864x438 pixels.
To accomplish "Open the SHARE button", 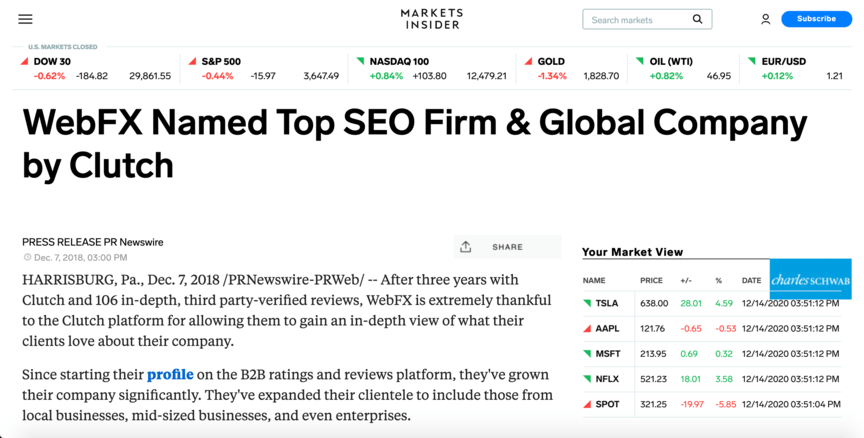I will (507, 247).
